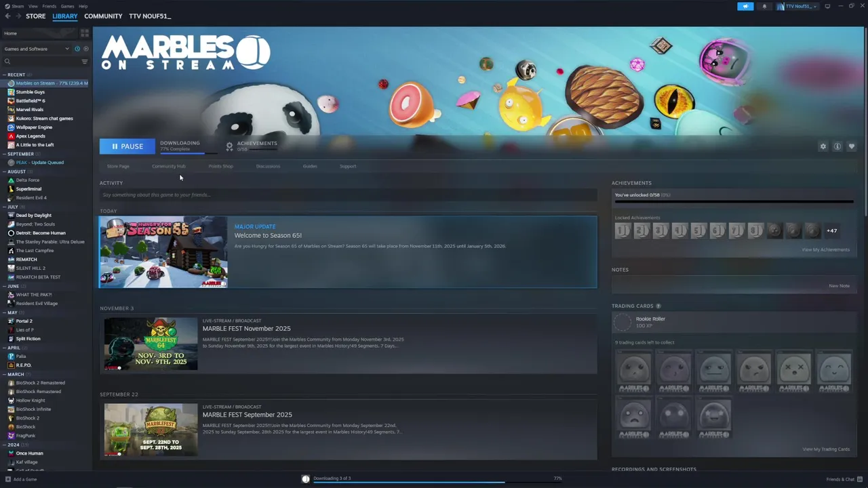The width and height of the screenshot is (868, 488).
Task: Collapse the JUNE category
Action: click(4, 286)
